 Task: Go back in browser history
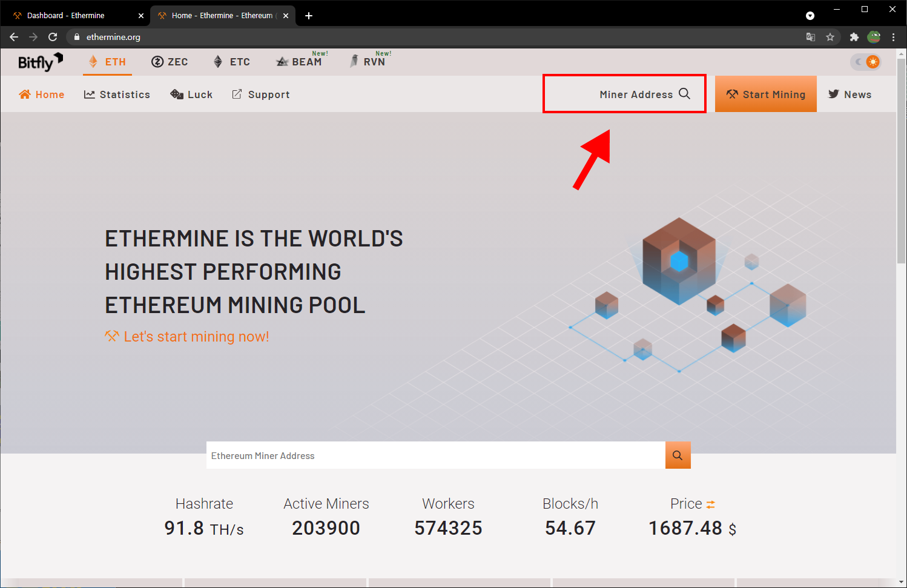pyautogui.click(x=14, y=37)
